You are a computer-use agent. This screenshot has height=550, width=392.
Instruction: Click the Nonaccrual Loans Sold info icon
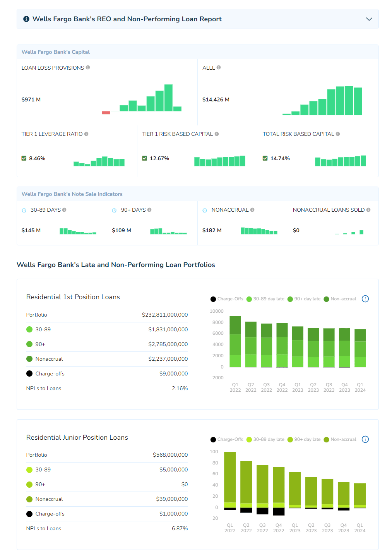tap(368, 210)
